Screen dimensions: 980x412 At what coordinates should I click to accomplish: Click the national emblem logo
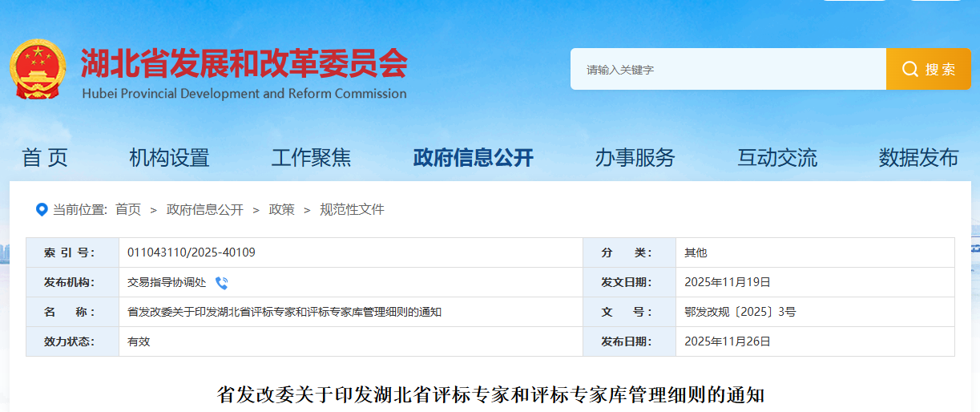pyautogui.click(x=39, y=70)
